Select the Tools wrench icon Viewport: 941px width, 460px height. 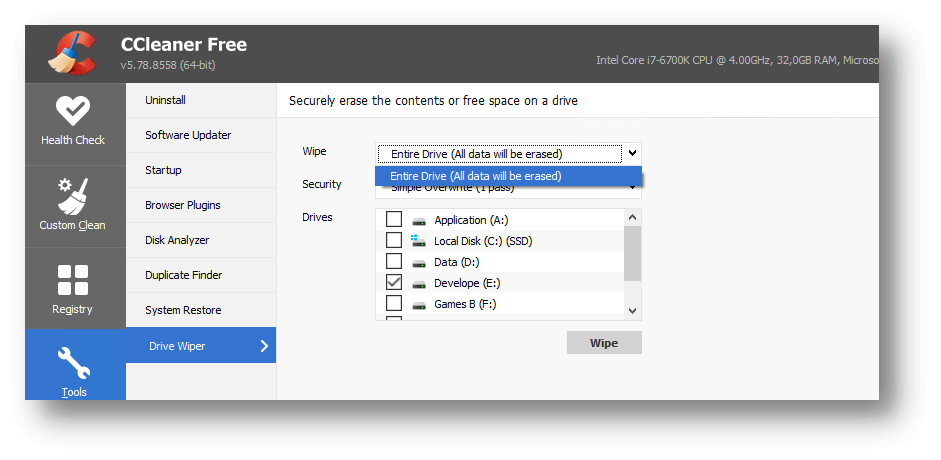tap(74, 364)
